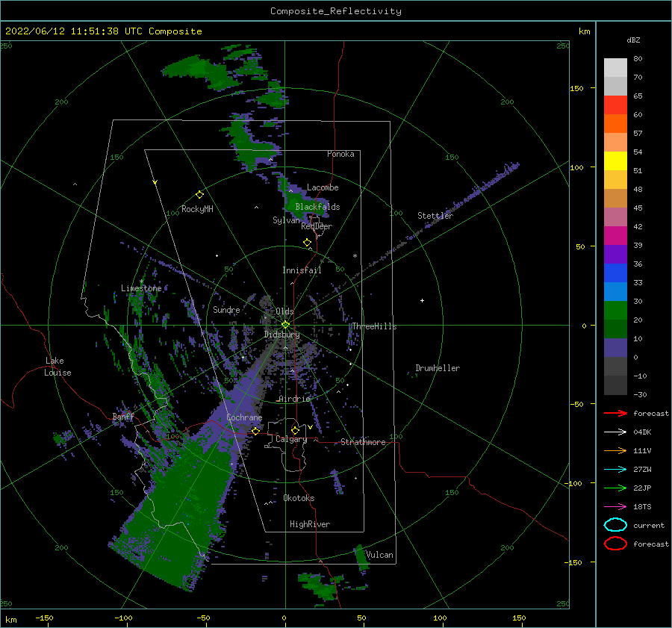Viewport: 672px width, 628px height.
Task: Click the Blackfalds city label
Action: pyautogui.click(x=317, y=207)
